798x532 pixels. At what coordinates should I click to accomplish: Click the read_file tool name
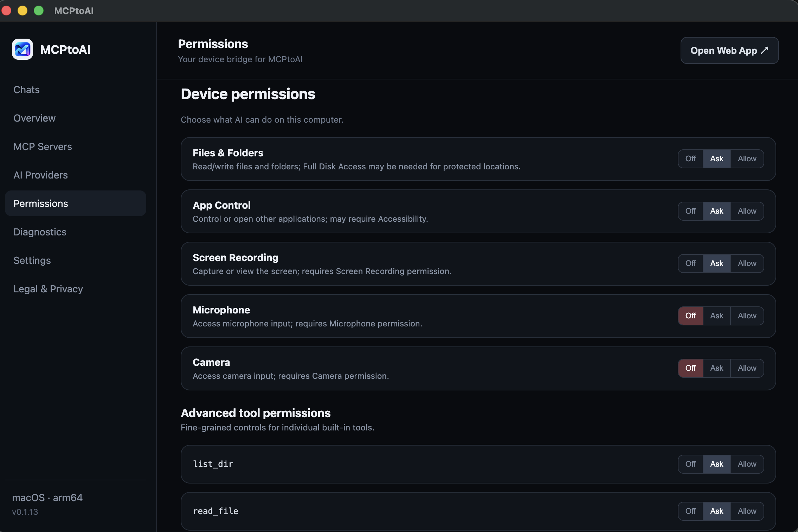tap(215, 511)
